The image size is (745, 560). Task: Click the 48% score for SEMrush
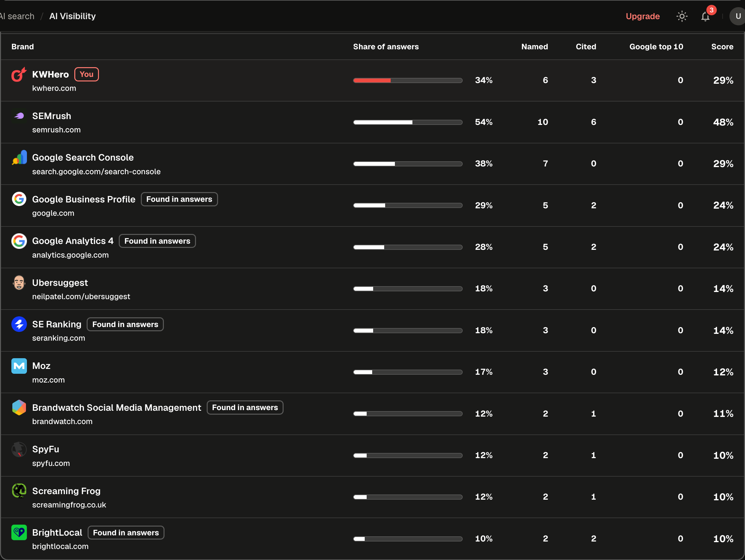[723, 122]
